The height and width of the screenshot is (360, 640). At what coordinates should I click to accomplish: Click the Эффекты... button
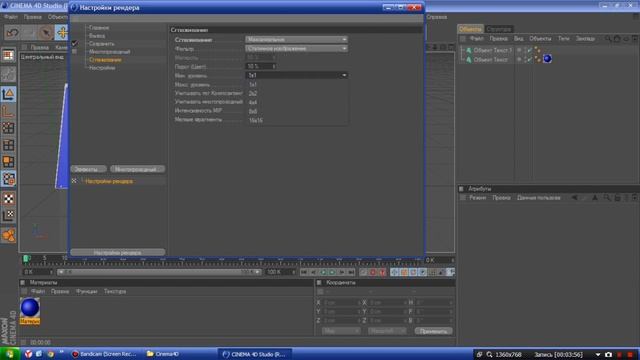click(x=88, y=169)
